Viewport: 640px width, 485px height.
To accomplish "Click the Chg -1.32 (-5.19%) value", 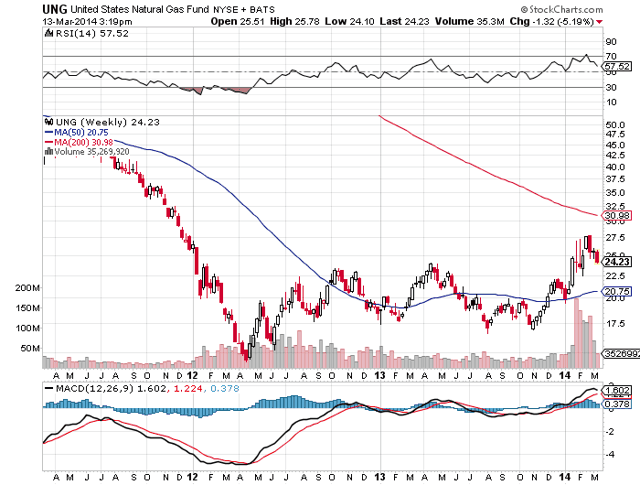I will point(551,21).
